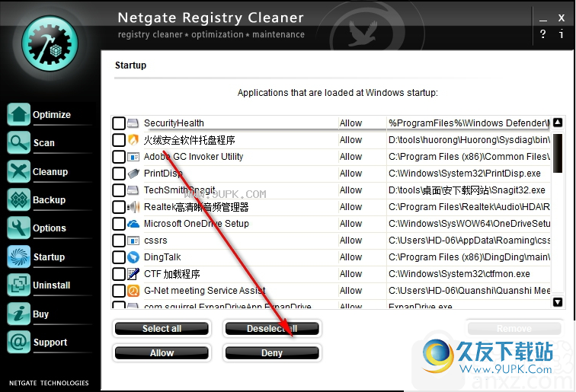Go to the Scan section
Viewport: 576px width, 392px height.
(44, 143)
